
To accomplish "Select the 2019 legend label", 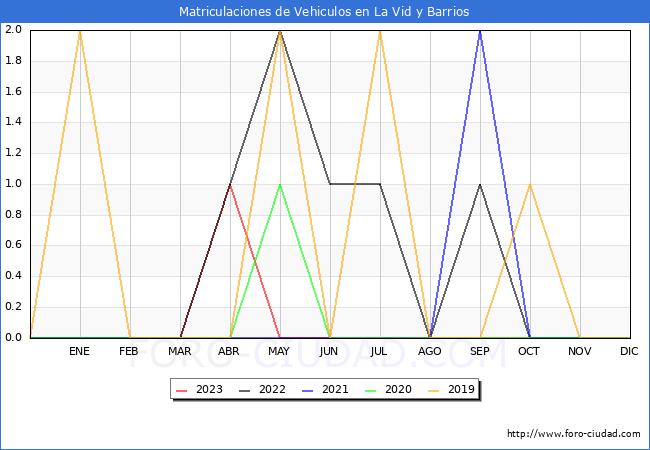I will coord(461,390).
